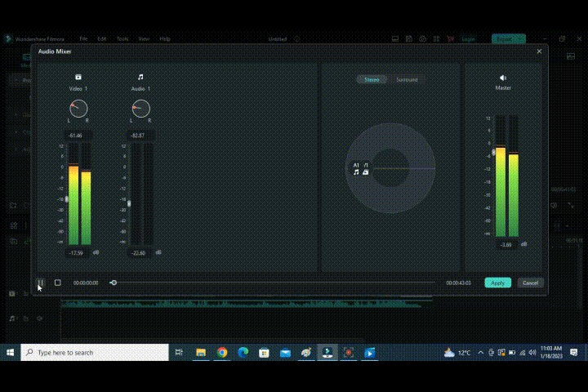Launch Microsoft Edge from the taskbar
The height and width of the screenshot is (392, 588).
[243, 353]
